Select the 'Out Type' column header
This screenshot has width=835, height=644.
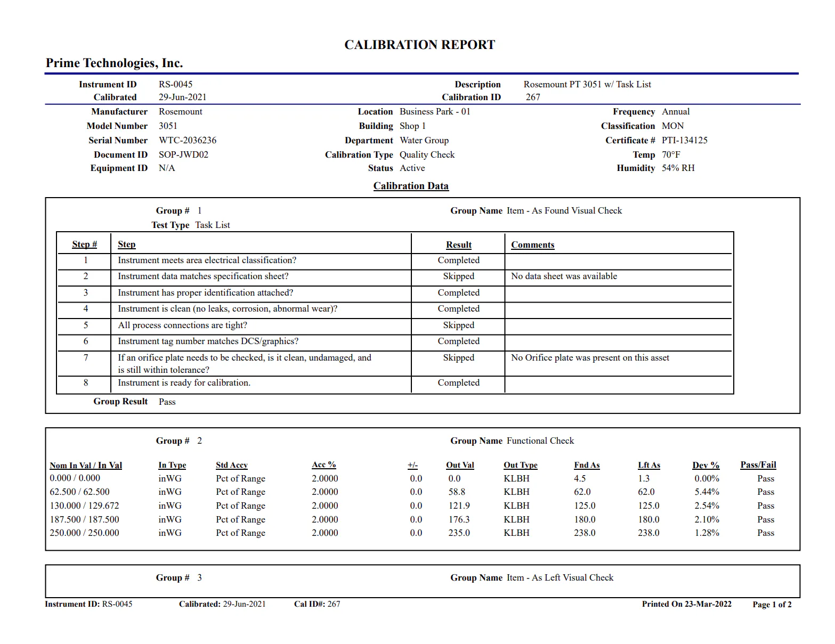[521, 465]
